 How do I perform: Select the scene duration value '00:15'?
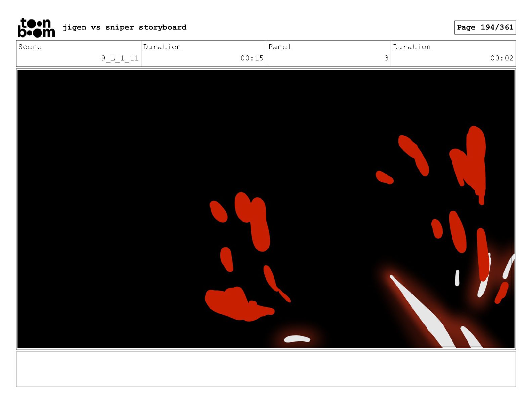(252, 58)
